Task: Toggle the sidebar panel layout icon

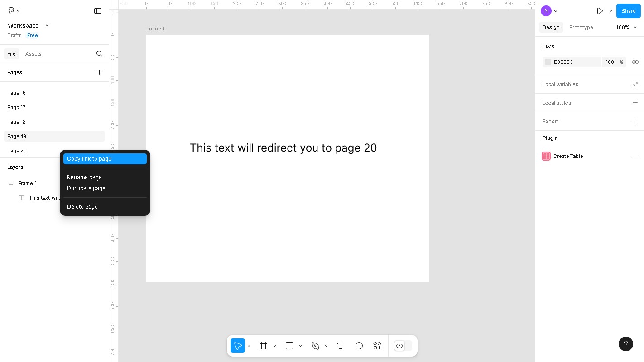Action: coord(98,11)
